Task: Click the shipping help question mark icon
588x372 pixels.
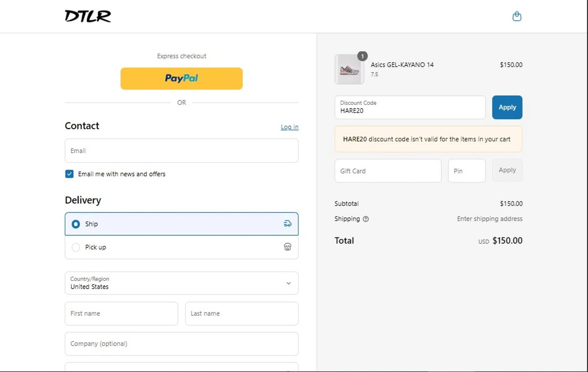Action: click(366, 219)
